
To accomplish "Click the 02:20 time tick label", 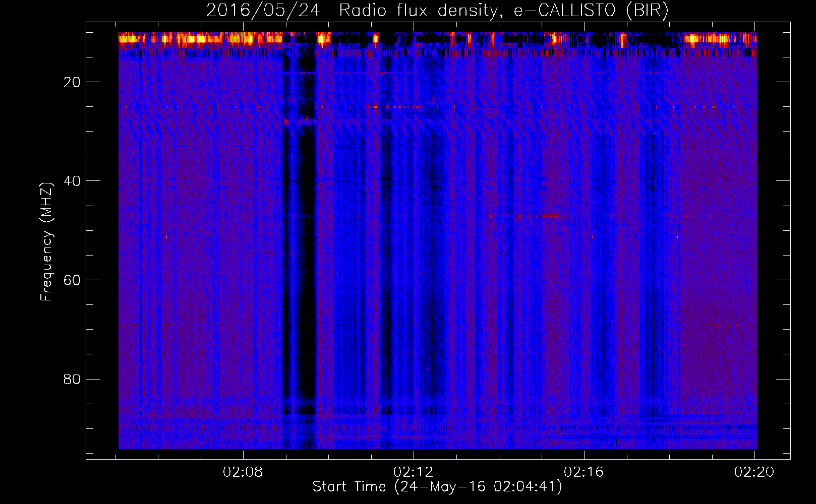I will pos(754,472).
